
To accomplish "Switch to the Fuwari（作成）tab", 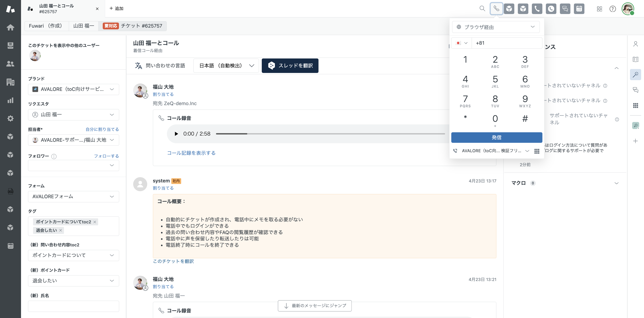I will 46,26.
